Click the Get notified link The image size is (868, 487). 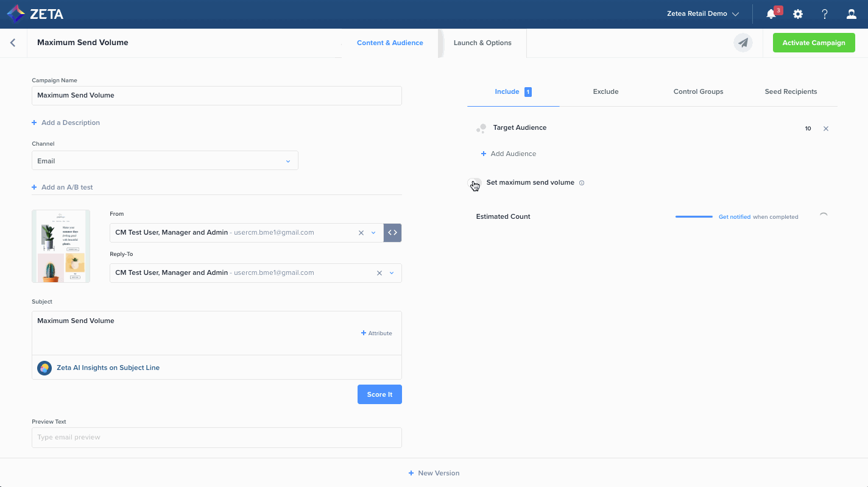tap(734, 217)
